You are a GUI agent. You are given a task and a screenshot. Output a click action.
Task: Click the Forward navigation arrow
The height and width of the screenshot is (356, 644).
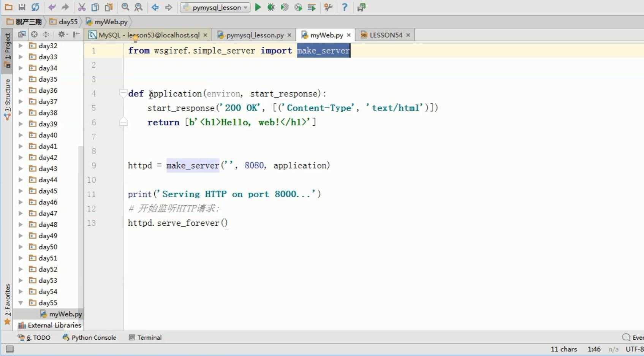169,7
